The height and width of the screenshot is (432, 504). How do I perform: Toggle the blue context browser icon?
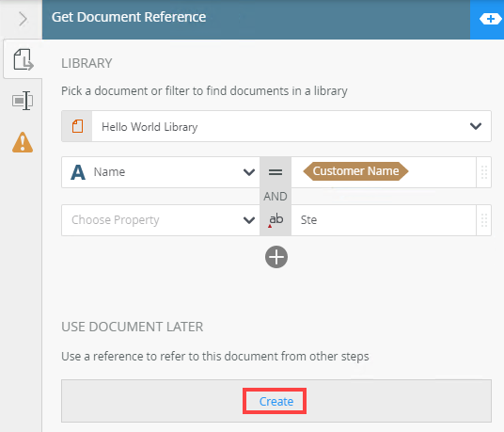click(x=490, y=19)
